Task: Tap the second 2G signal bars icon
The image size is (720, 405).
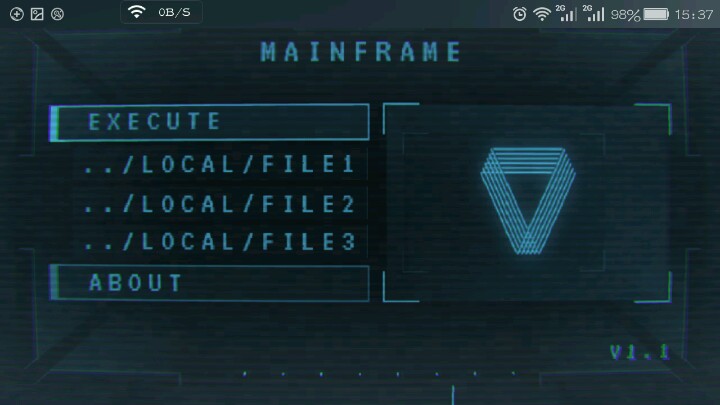Action: click(x=593, y=13)
